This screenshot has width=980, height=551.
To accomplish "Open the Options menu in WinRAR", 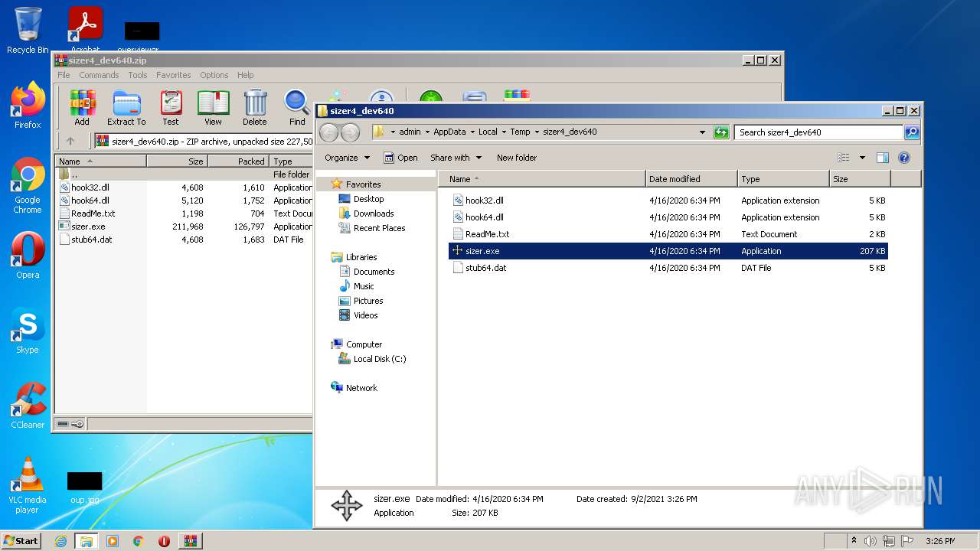I will 214,75.
